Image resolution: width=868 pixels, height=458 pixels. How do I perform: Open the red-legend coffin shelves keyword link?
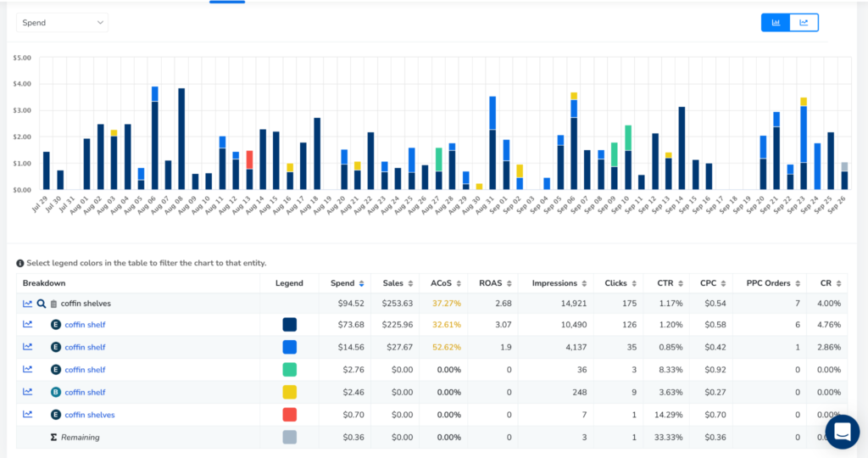tap(89, 415)
